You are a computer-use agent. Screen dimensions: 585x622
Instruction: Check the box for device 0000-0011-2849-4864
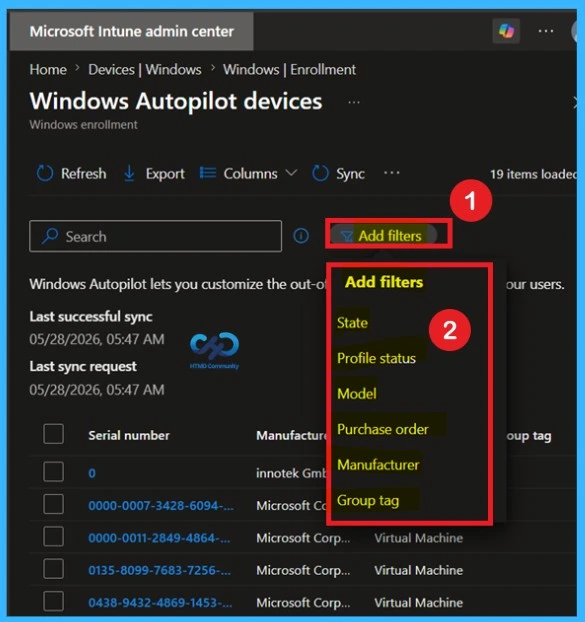[x=53, y=536]
